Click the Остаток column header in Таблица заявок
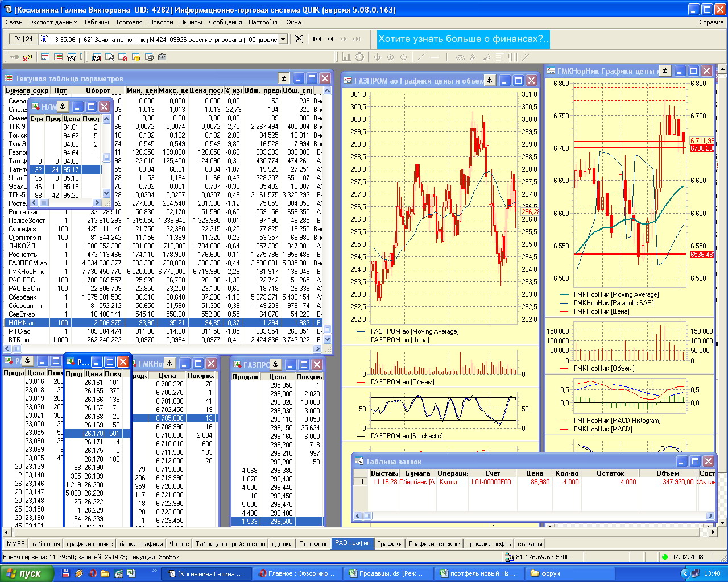 coord(610,473)
